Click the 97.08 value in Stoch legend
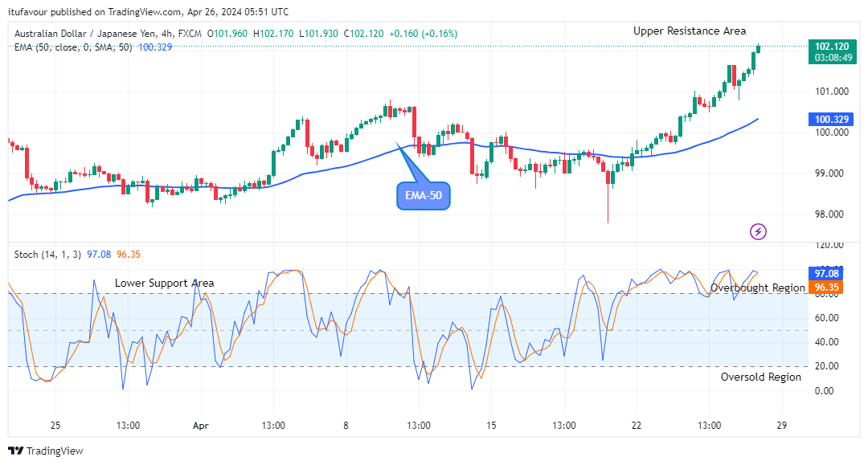Image resolution: width=868 pixels, height=465 pixels. [99, 255]
